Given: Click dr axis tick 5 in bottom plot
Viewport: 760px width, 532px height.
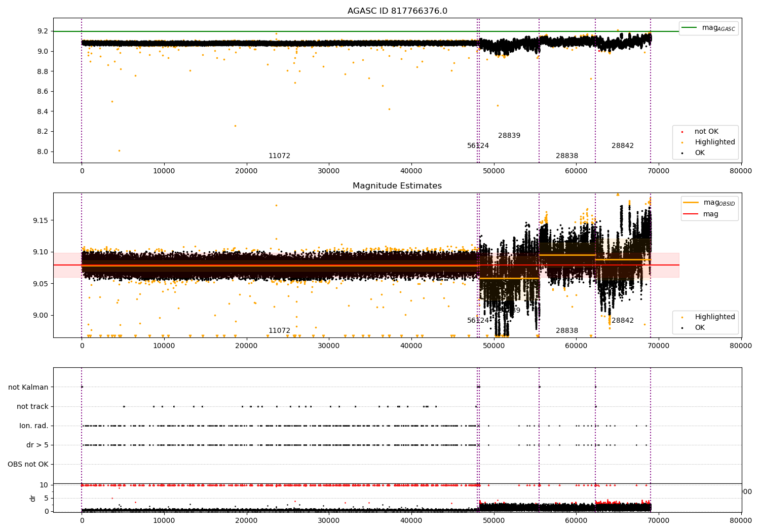Looking at the screenshot, I should pos(46,498).
